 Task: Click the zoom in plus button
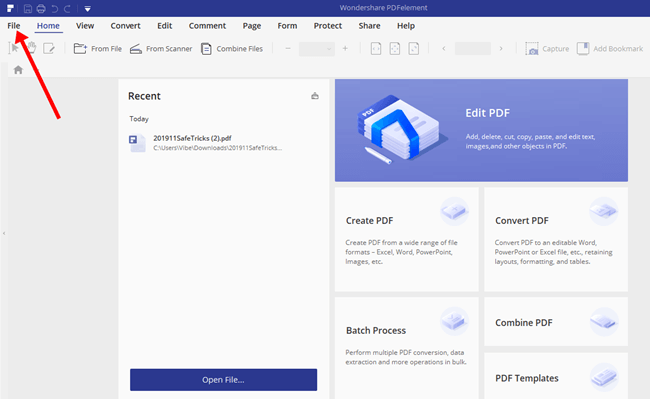coord(345,48)
